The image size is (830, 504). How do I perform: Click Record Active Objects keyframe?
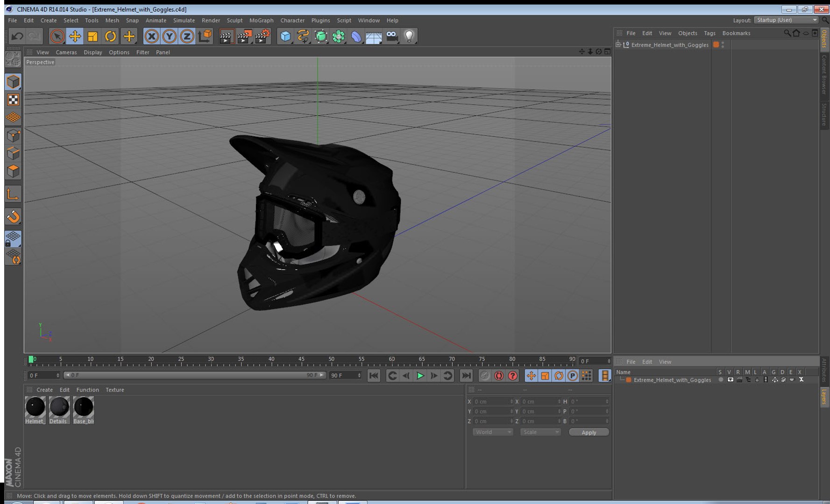[x=485, y=376]
